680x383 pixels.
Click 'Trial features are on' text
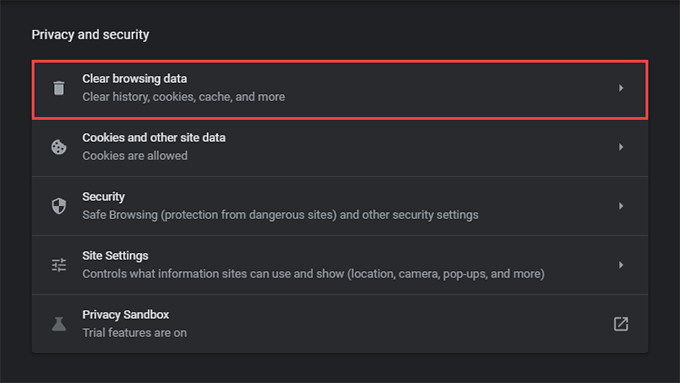pyautogui.click(x=134, y=333)
